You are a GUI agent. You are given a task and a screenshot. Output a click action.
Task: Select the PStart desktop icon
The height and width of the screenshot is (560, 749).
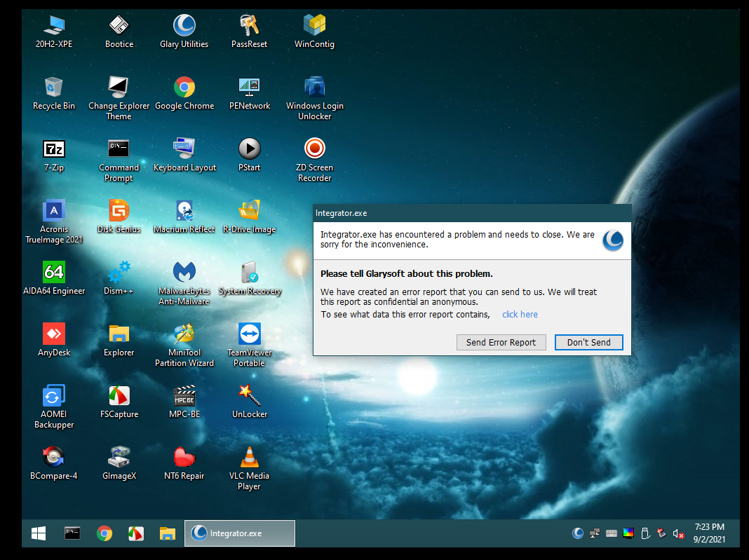coord(250,155)
